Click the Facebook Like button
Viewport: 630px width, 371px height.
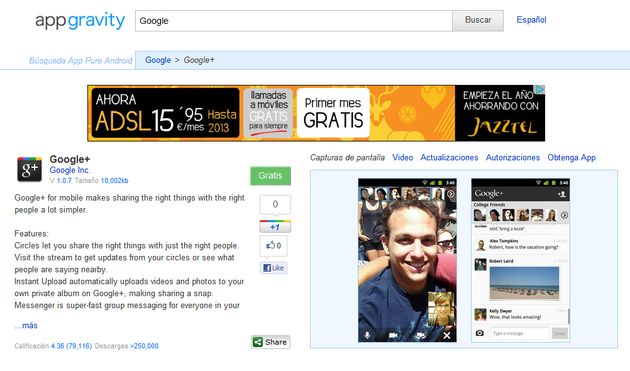(274, 268)
